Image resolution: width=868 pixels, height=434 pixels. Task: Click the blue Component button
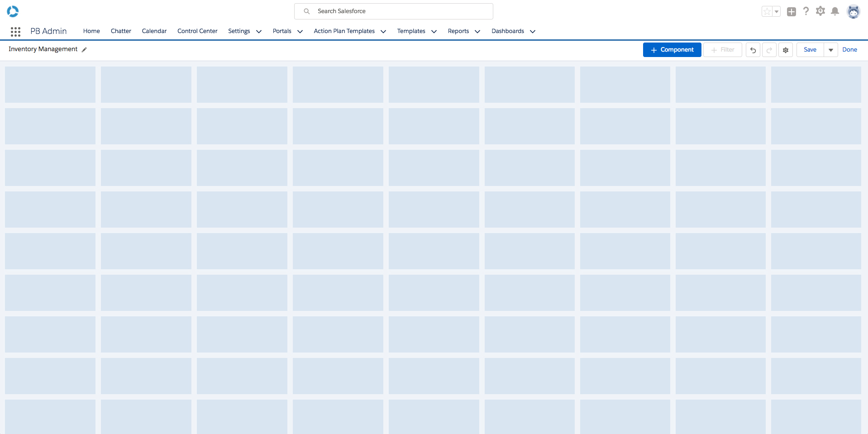(x=672, y=50)
